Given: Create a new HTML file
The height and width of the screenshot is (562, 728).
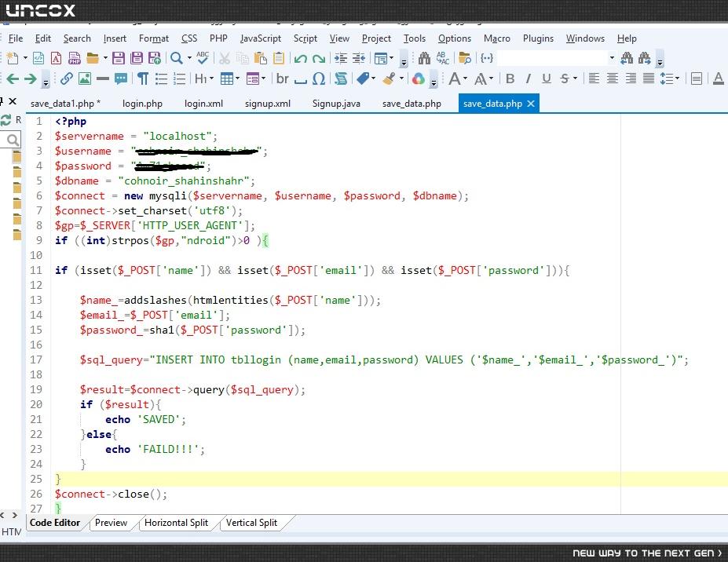Looking at the screenshot, I should (38, 58).
